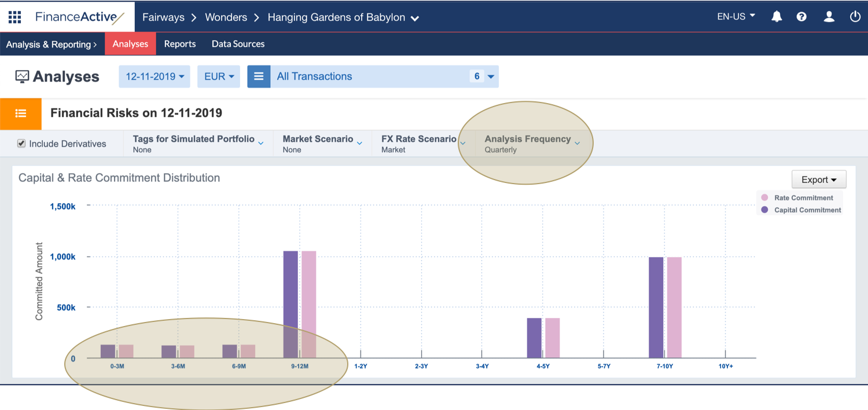
Task: Click the 3-6M Rate Commitment bar
Action: tap(187, 352)
